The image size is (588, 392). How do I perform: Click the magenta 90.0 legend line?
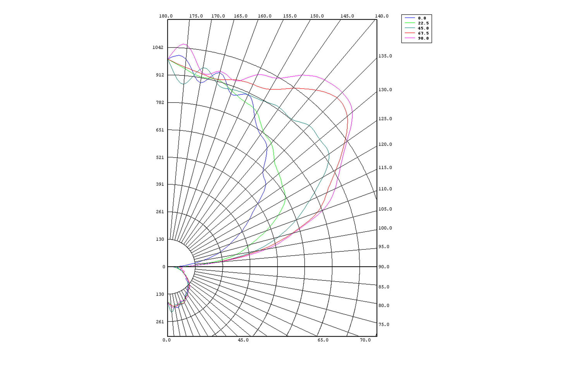click(410, 38)
